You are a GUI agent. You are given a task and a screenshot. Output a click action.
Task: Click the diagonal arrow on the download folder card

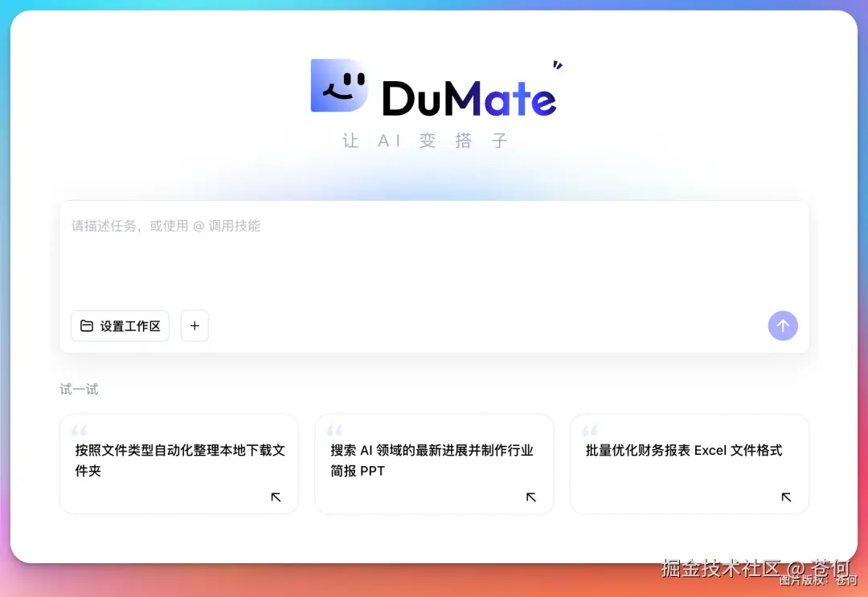pos(276,497)
